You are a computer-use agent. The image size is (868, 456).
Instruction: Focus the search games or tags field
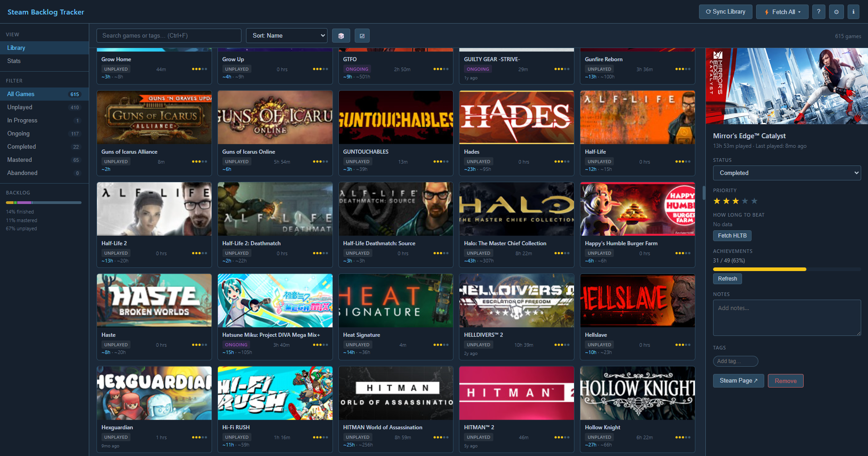[169, 36]
